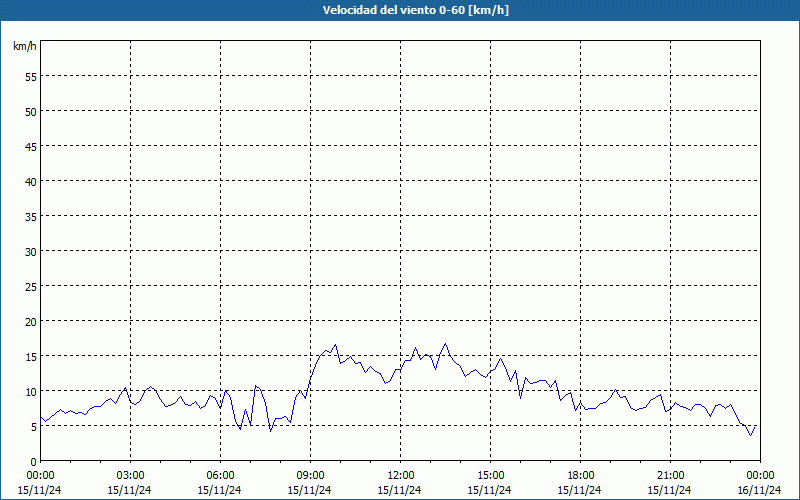Click the '15/11/24' date under 03:00

click(130, 490)
